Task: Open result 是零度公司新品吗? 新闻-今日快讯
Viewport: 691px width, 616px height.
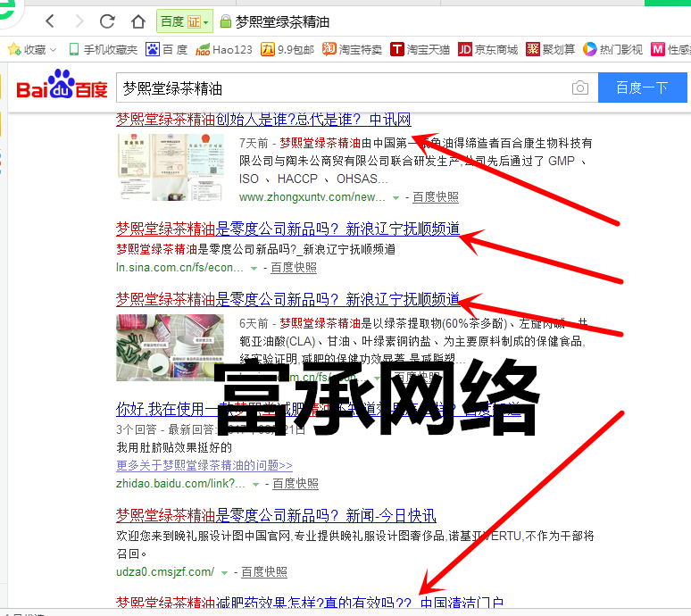Action: tap(276, 515)
